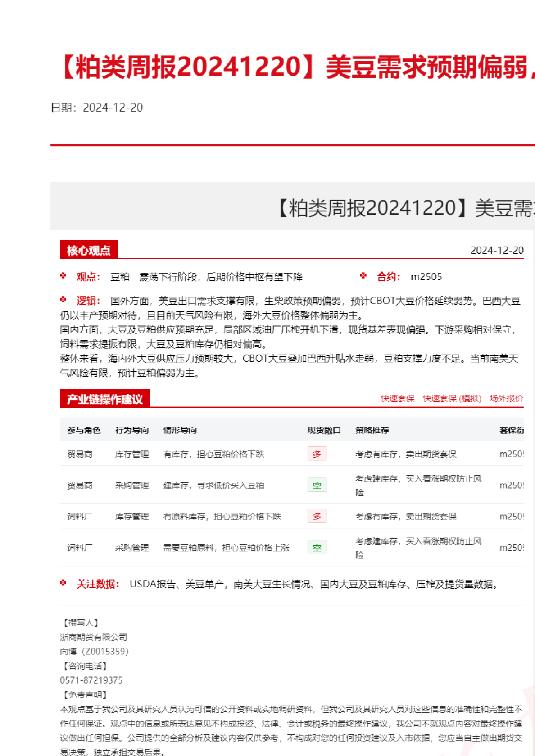Click the 策略推荐 column header
The image size is (535, 756).
pos(372,430)
